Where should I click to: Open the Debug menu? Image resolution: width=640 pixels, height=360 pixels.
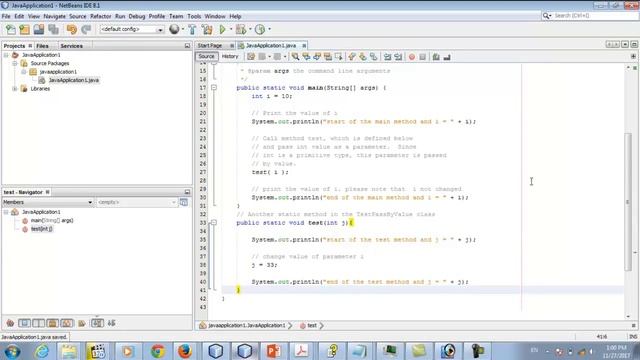pyautogui.click(x=137, y=16)
